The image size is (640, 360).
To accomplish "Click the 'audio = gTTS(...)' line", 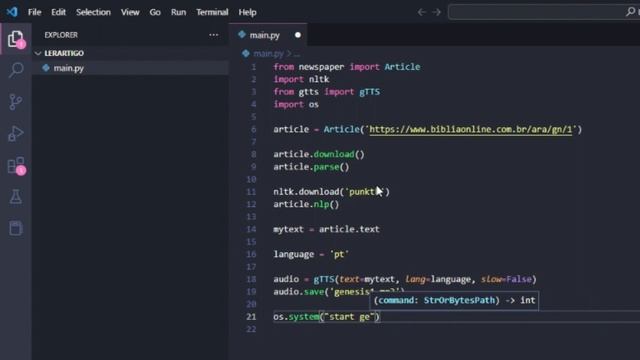I will tap(405, 279).
